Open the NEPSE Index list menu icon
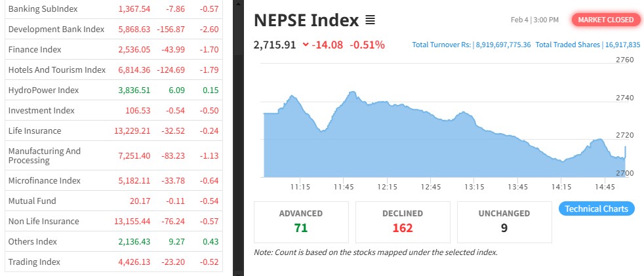Viewport: 644px width, 276px height. tap(370, 20)
